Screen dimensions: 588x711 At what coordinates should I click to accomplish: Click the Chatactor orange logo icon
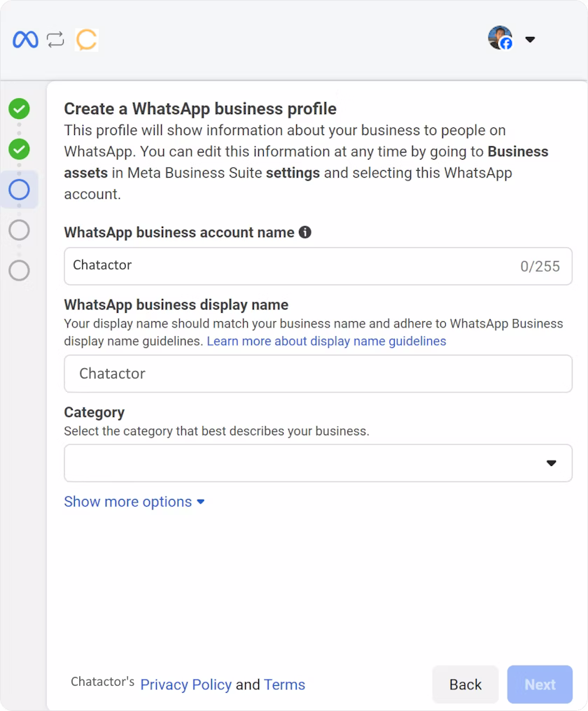pos(86,40)
